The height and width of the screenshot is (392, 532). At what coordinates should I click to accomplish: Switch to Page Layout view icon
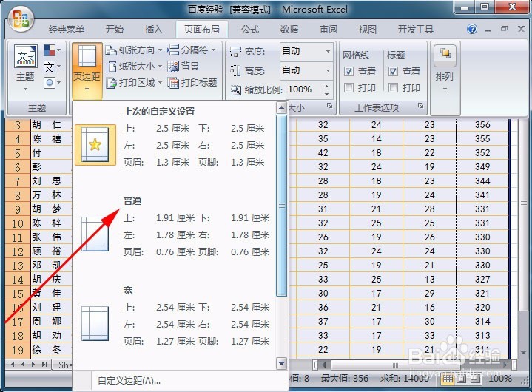461,379
